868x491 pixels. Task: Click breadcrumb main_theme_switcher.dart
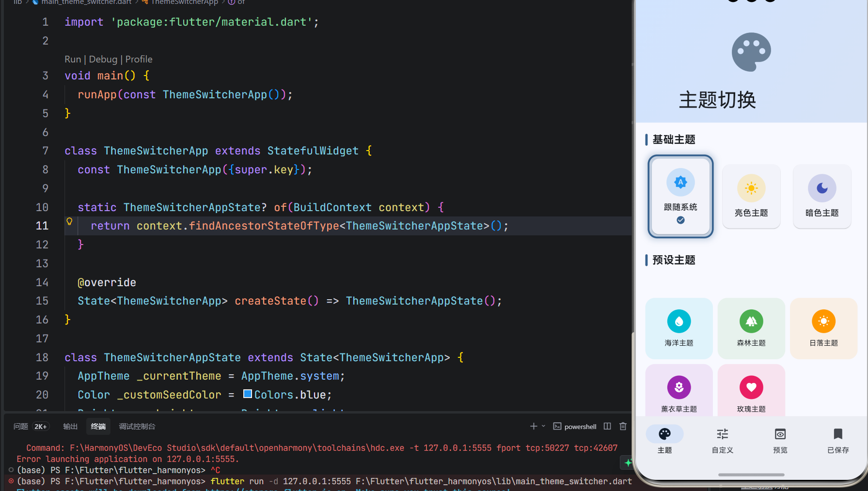pyautogui.click(x=86, y=2)
